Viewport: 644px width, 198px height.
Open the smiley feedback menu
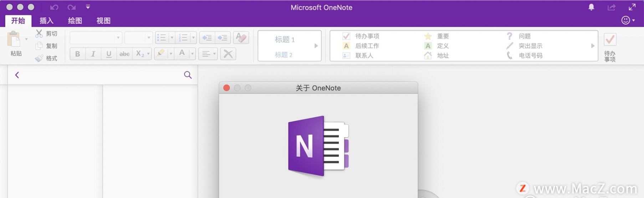click(x=628, y=20)
